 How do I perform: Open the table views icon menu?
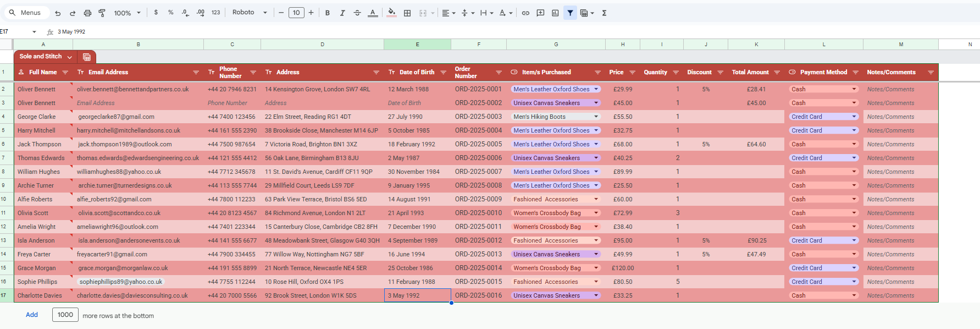click(x=587, y=13)
